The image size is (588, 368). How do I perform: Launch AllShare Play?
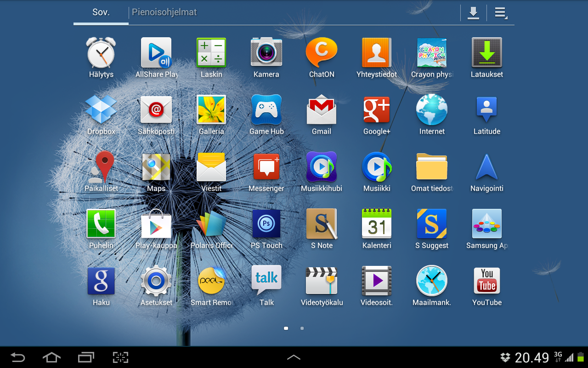click(156, 58)
